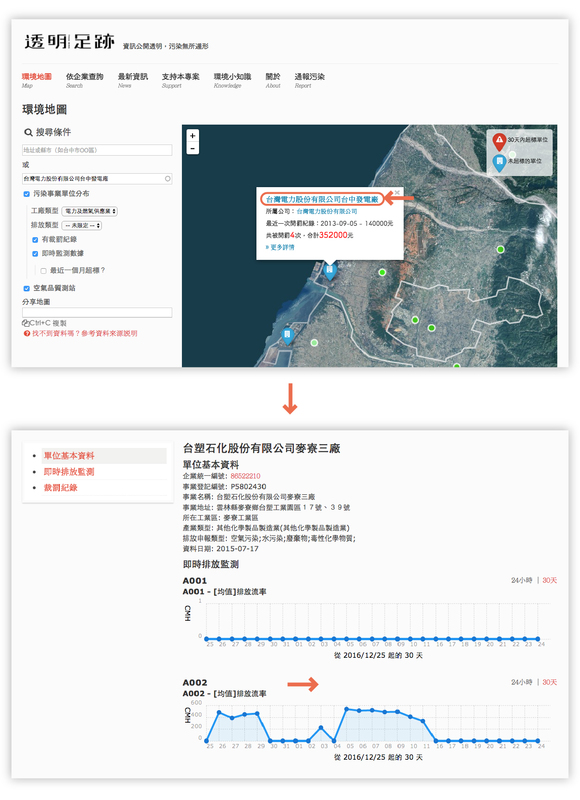Image resolution: width=580 pixels, height=800 pixels.
Task: Click the A001 - [均值]排放流率 chart title
Action: [x=224, y=592]
